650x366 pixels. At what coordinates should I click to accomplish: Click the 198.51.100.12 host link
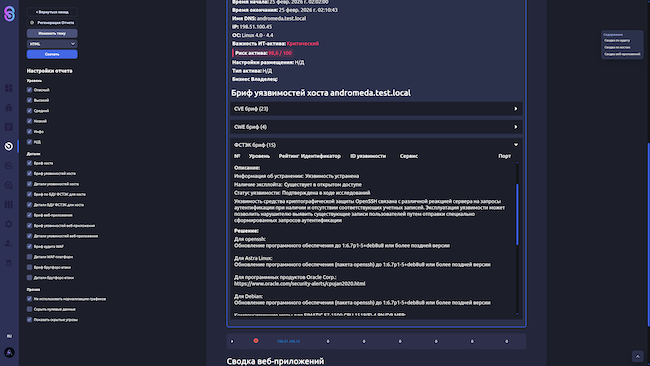coord(289,341)
